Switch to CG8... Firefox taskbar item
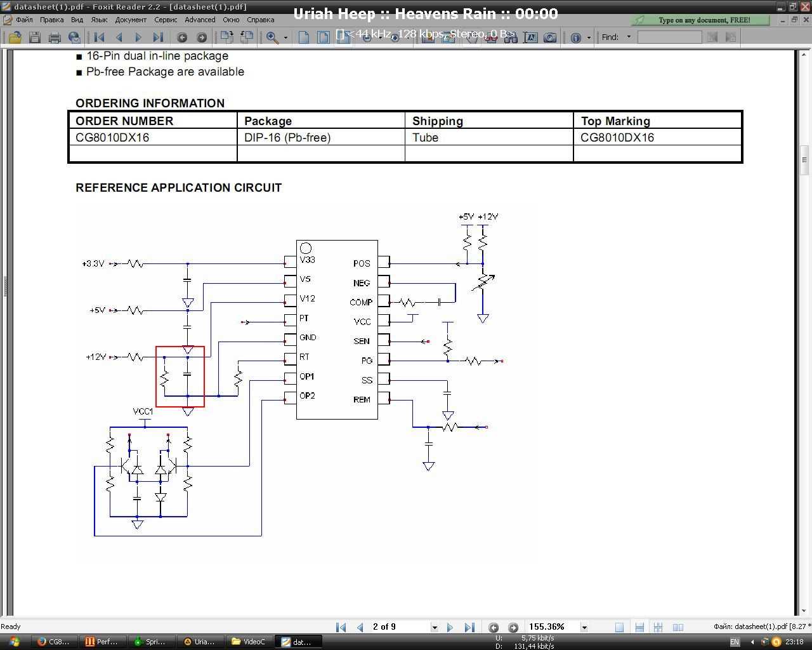This screenshot has width=812, height=650. tap(54, 642)
